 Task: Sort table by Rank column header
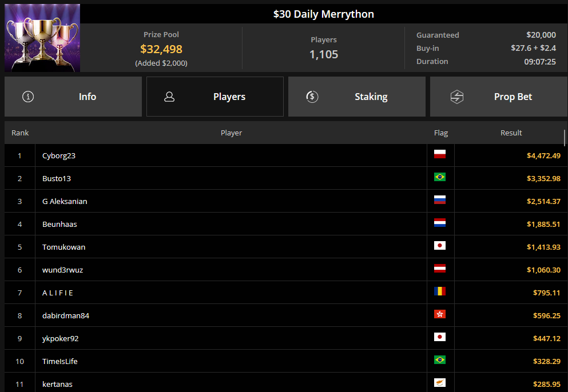(20, 133)
